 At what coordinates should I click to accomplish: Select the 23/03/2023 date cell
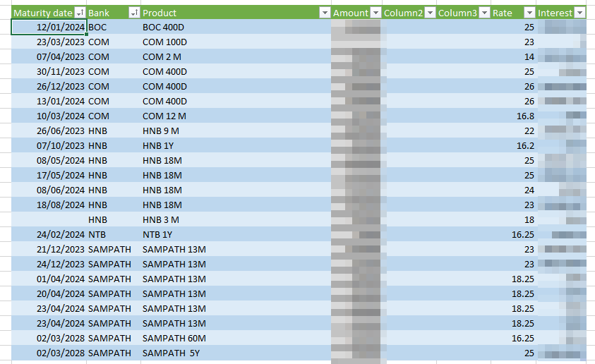49,42
